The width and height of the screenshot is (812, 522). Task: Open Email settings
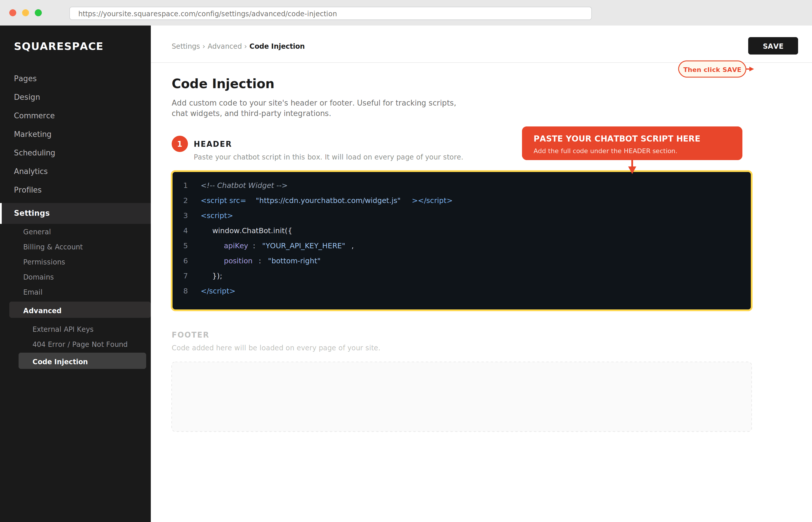(x=32, y=292)
